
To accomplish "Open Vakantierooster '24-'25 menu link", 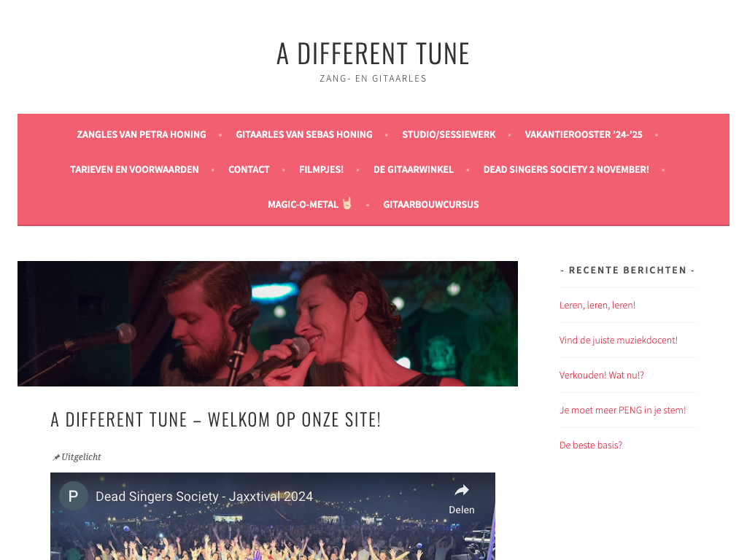I will point(584,134).
